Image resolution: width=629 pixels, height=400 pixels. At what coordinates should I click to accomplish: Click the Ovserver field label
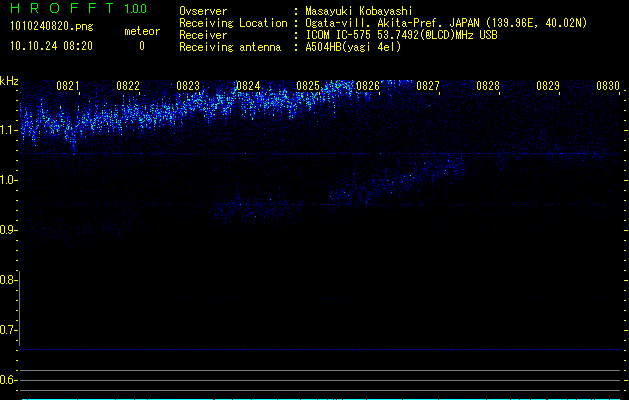[x=203, y=11]
